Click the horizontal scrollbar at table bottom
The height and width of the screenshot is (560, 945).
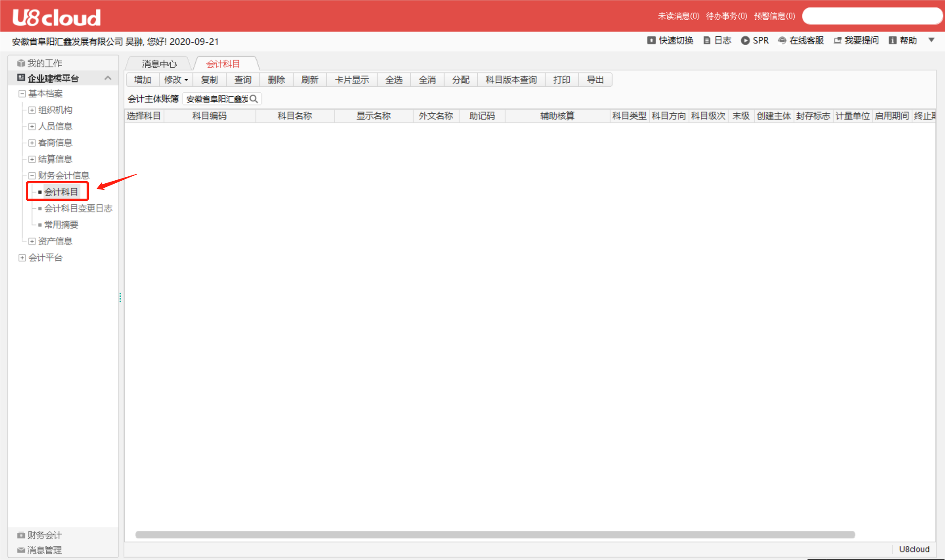click(494, 535)
